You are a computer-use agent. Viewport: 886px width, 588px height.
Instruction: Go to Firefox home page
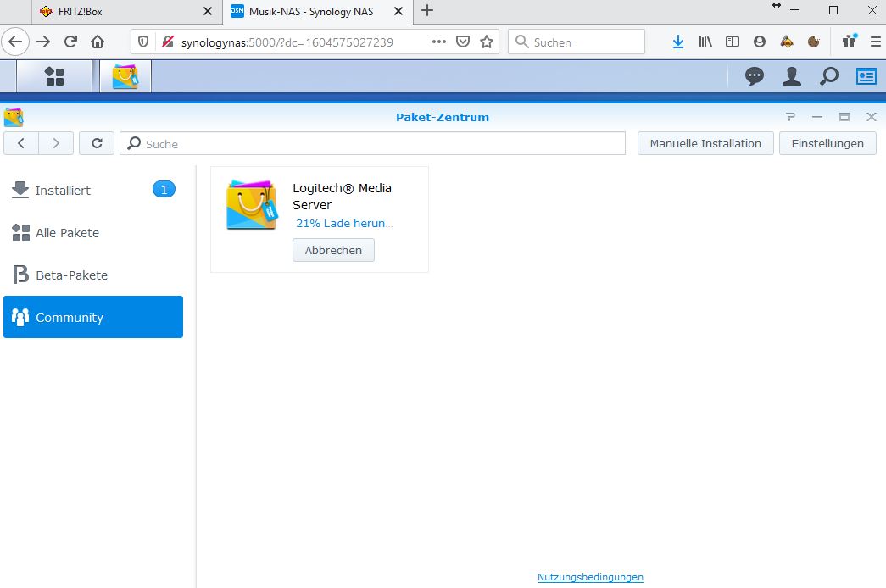tap(98, 42)
